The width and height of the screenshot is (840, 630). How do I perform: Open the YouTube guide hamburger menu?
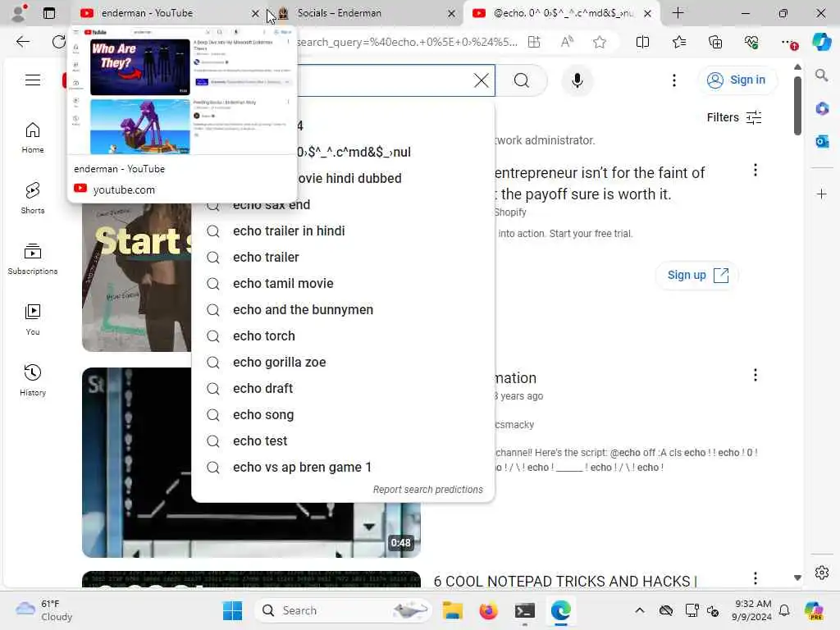coord(33,80)
